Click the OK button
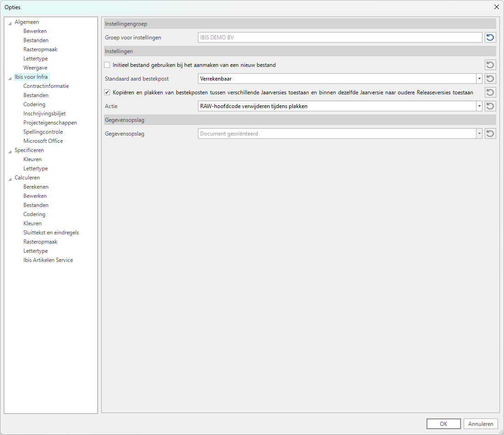 pos(443,424)
